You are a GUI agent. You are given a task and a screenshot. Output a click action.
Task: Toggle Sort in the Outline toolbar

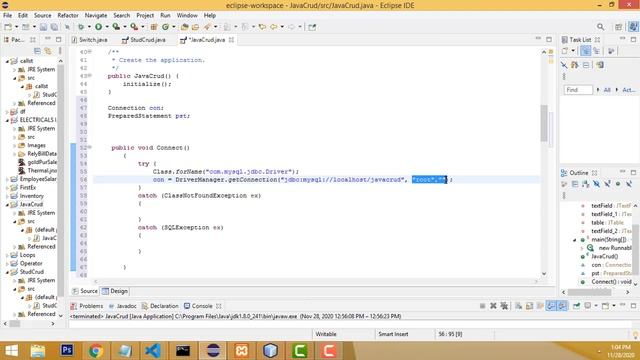586,184
